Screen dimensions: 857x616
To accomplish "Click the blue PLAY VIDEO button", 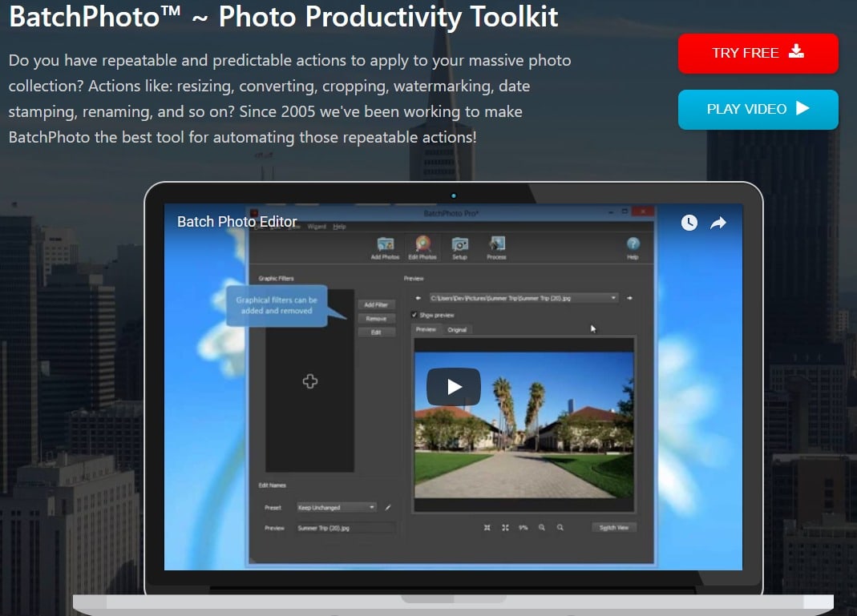I will click(758, 109).
